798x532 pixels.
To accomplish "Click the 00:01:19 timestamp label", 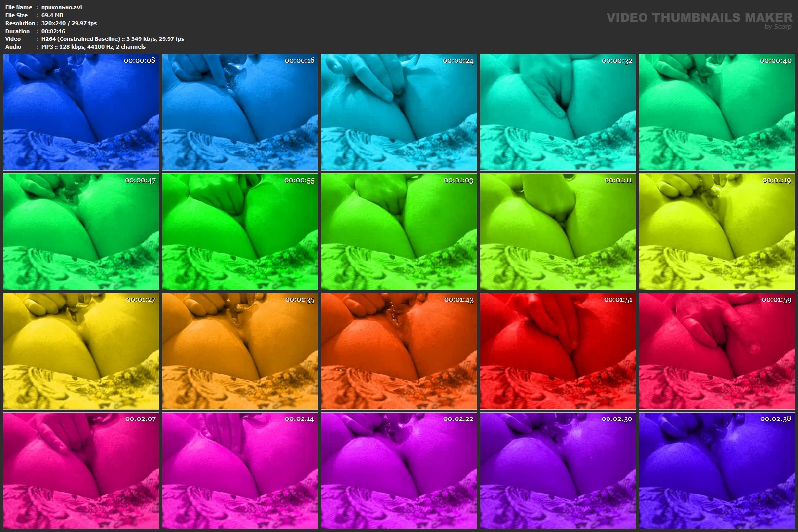I will click(776, 180).
